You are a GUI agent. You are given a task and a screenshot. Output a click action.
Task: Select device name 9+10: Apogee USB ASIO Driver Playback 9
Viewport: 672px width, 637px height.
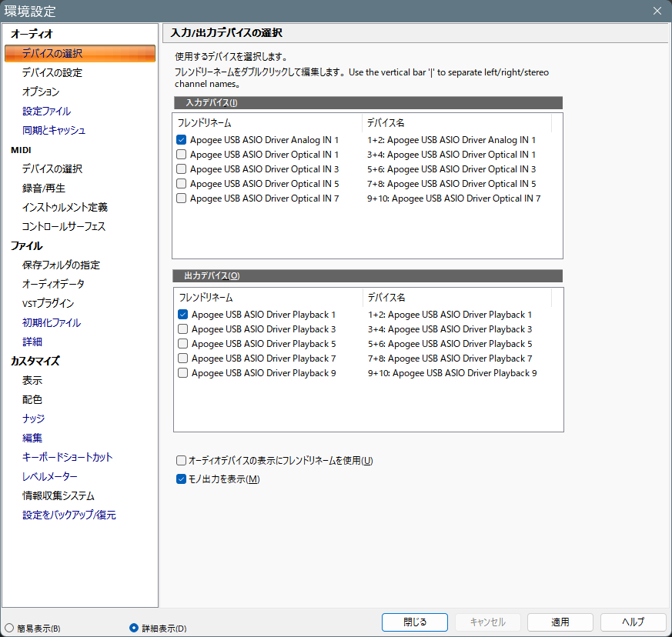coord(452,372)
